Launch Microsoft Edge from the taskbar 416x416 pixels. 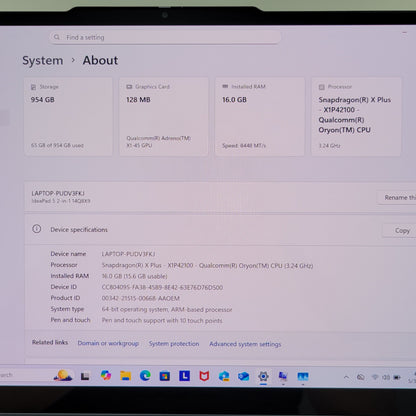[x=145, y=376]
